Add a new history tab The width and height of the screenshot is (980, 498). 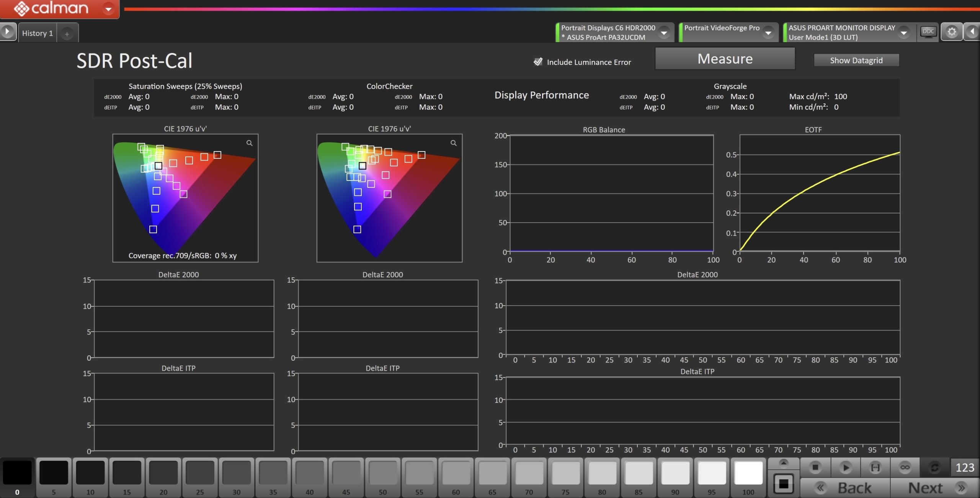pyautogui.click(x=67, y=34)
